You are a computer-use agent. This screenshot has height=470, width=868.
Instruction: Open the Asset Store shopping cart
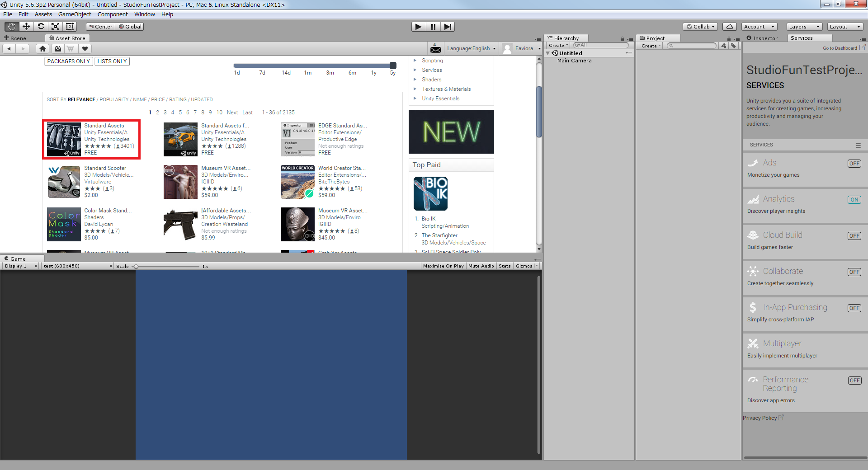(71, 48)
